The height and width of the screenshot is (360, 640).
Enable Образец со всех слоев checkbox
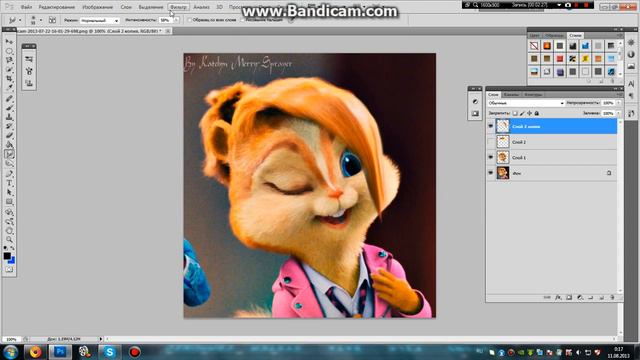tap(189, 20)
